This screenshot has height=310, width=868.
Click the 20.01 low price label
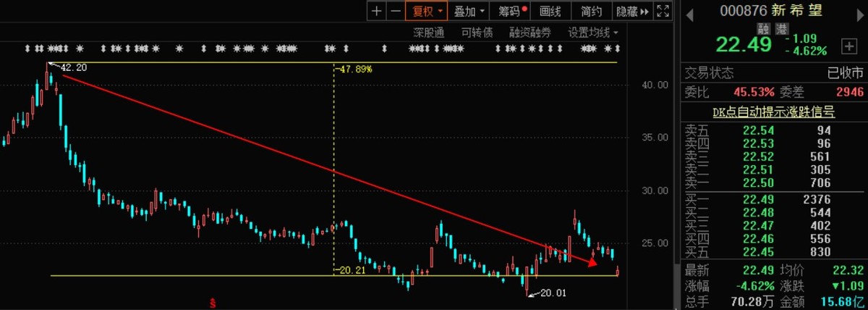coord(552,293)
